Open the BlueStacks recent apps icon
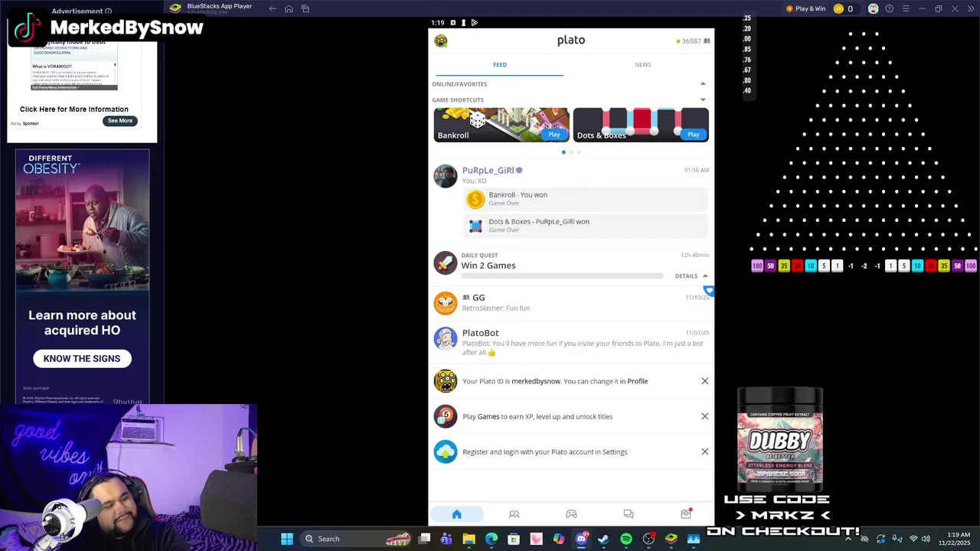Viewport: 980px width, 551px height. point(305,8)
